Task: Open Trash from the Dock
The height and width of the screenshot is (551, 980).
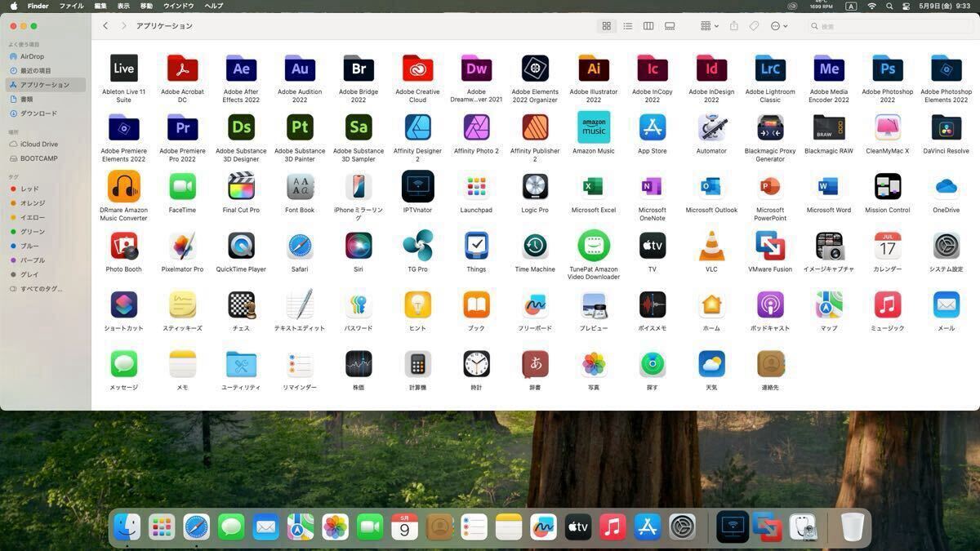Action: [x=852, y=527]
